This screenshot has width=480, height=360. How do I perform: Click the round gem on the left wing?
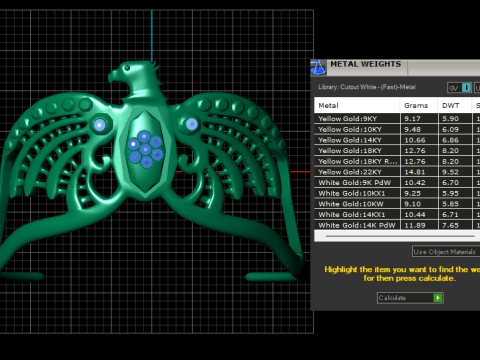pyautogui.click(x=100, y=125)
